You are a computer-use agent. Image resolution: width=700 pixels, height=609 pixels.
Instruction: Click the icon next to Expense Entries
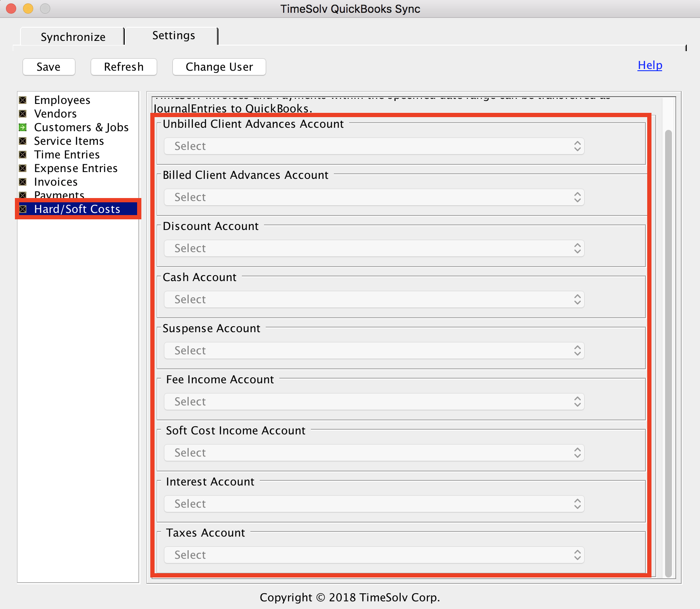click(23, 168)
